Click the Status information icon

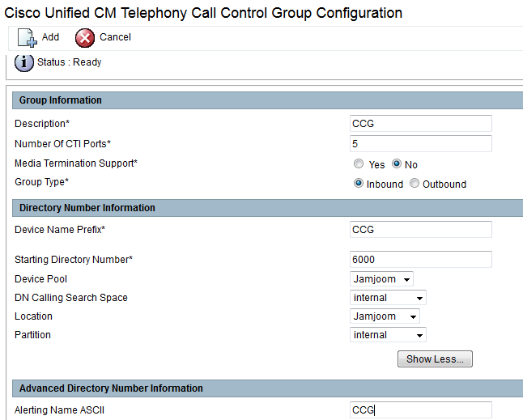click(24, 62)
